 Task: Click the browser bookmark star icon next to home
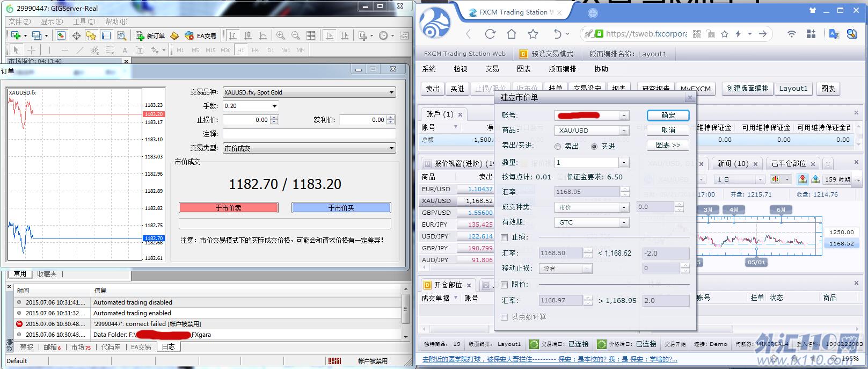[533, 34]
